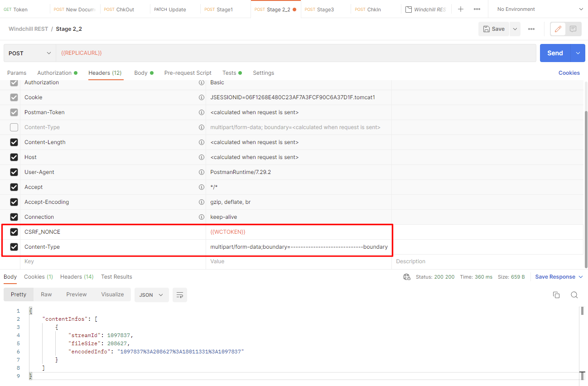
Task: Switch to the Body request tab
Action: (x=141, y=73)
